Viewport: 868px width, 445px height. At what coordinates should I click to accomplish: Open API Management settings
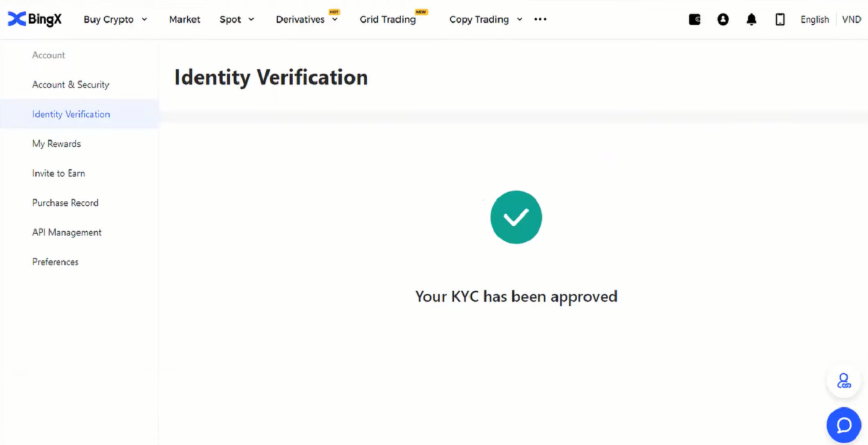coord(66,232)
